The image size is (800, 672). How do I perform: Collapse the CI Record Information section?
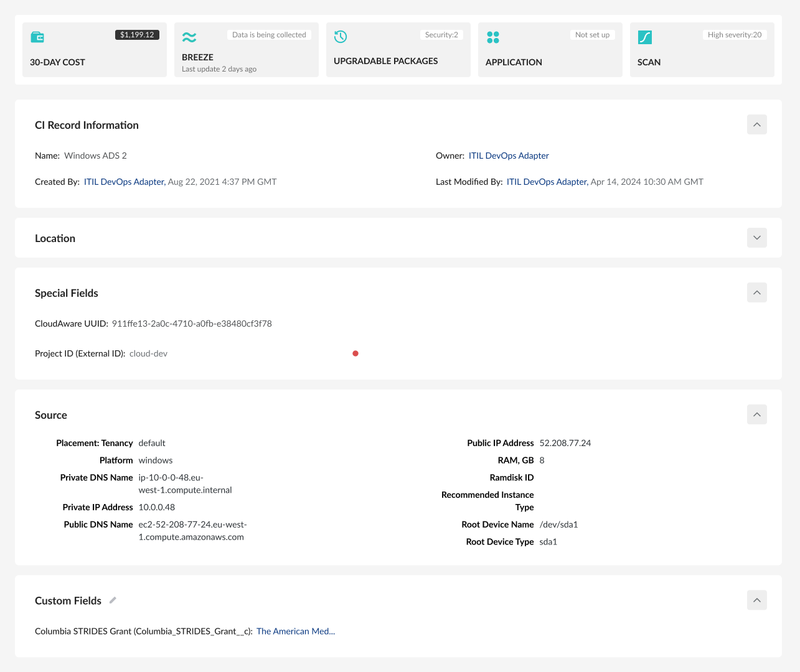tap(757, 124)
